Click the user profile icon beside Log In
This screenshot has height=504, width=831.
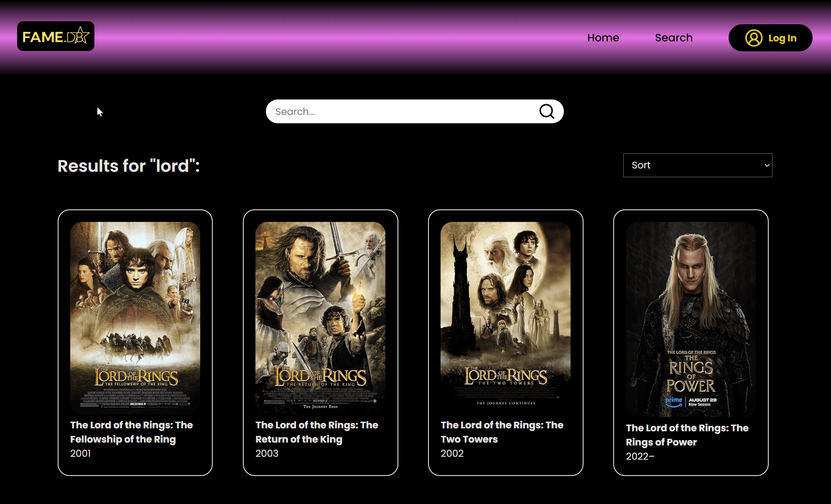[x=754, y=38]
